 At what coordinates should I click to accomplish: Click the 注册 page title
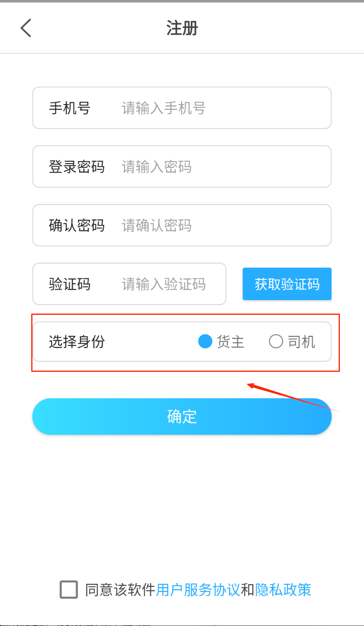182,29
